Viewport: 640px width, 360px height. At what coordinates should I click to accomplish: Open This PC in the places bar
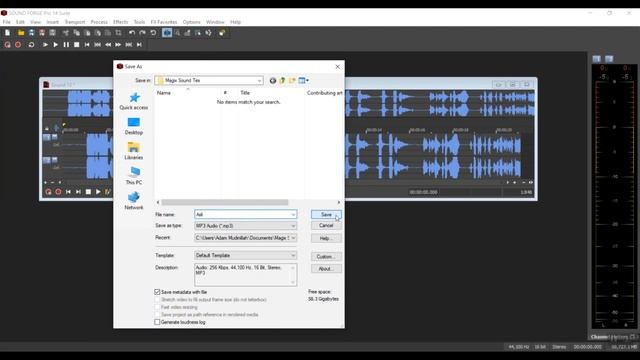tap(134, 176)
